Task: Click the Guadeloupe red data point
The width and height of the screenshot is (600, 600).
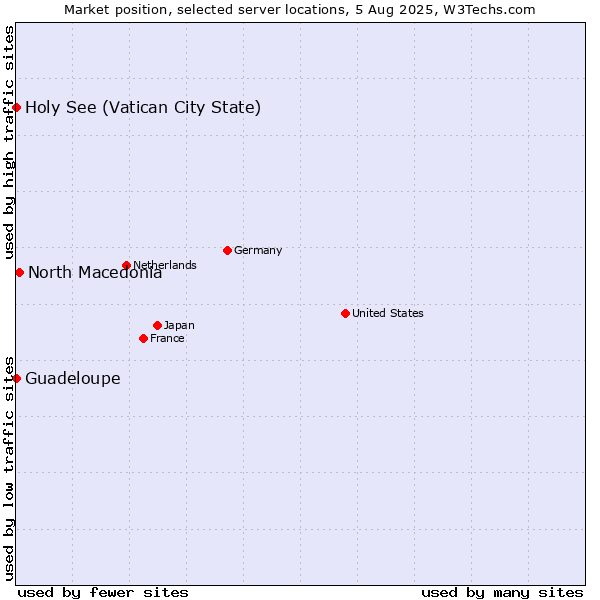Action: 16,378
